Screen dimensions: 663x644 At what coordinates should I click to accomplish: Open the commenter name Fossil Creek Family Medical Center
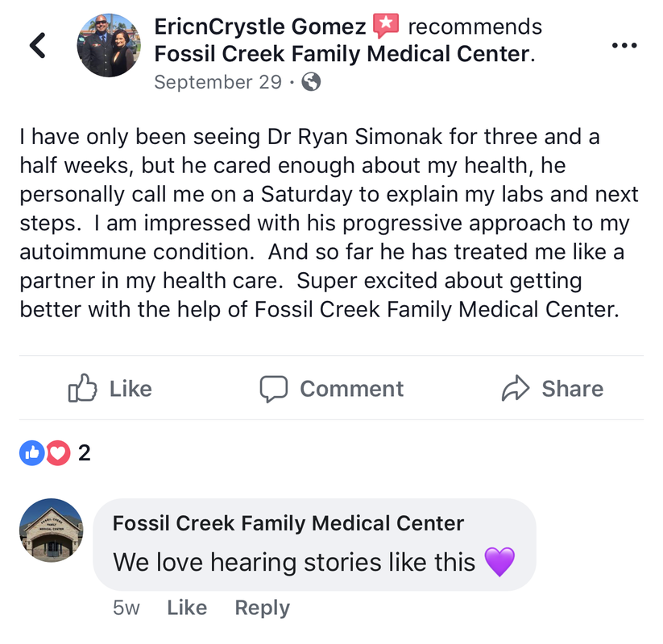288,523
